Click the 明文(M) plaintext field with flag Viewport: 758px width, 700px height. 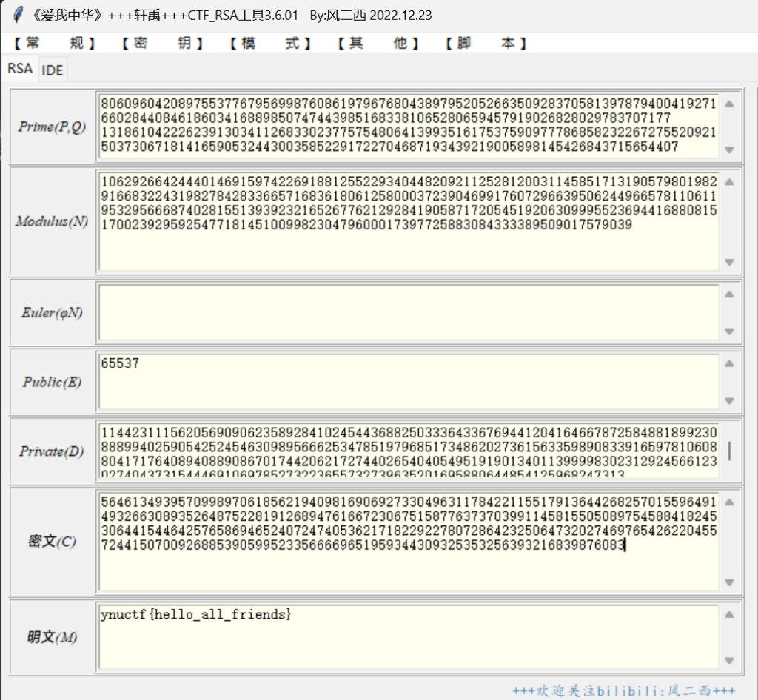click(x=407, y=636)
